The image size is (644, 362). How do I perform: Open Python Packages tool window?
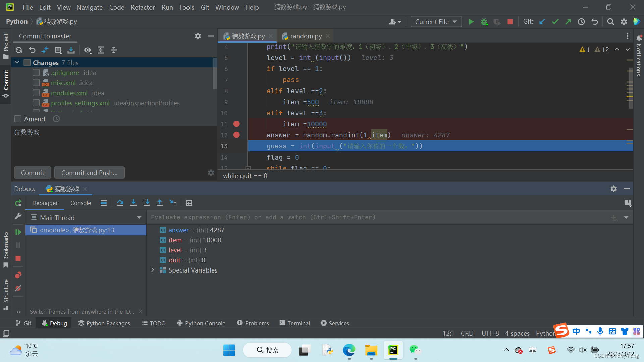click(x=104, y=323)
